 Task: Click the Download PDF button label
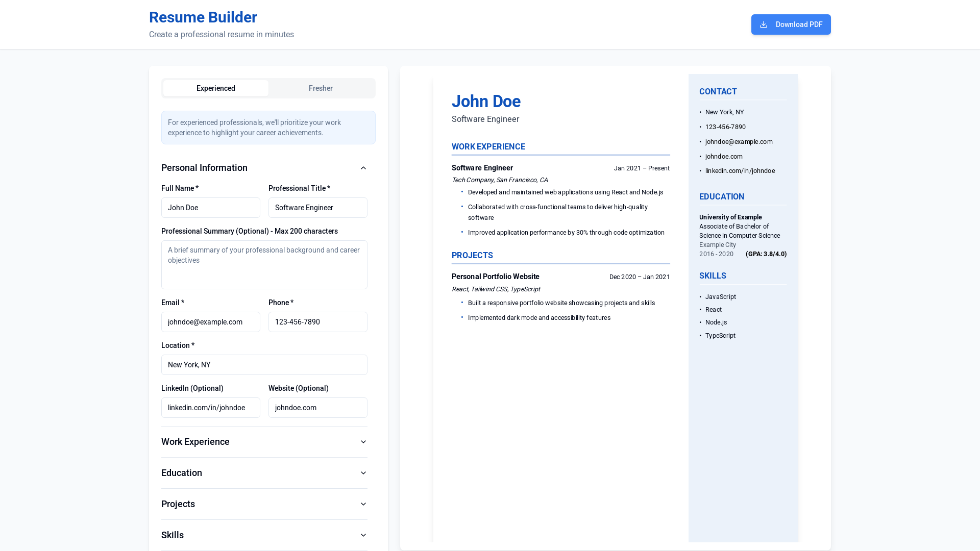799,24
